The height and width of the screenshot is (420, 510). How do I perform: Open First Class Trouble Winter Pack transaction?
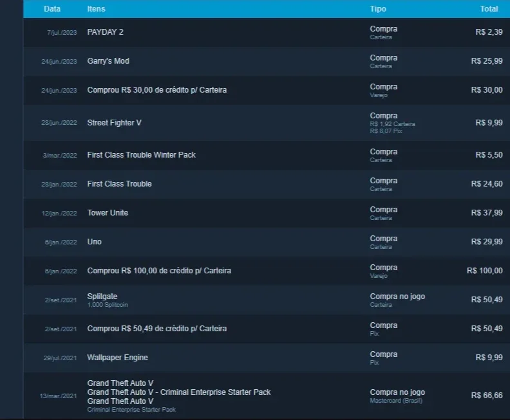click(267, 155)
